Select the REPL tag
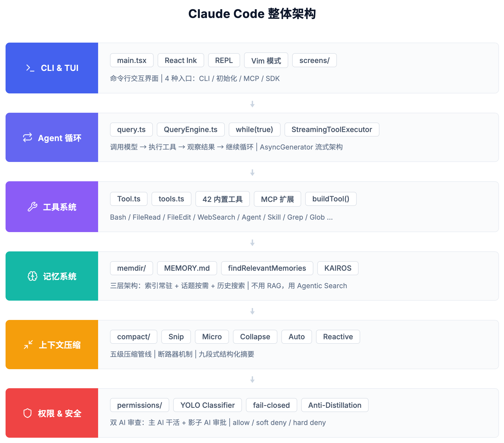 [224, 60]
